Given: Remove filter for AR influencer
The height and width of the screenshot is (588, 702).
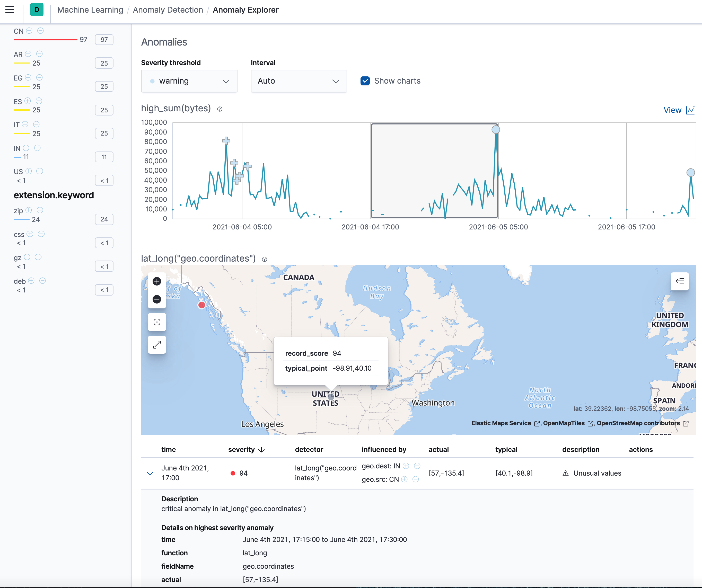Looking at the screenshot, I should (39, 54).
